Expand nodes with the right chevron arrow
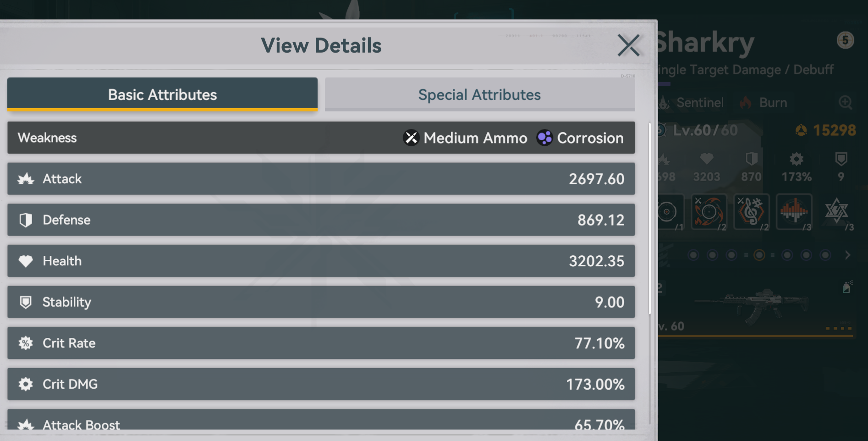The height and width of the screenshot is (441, 868). point(848,255)
